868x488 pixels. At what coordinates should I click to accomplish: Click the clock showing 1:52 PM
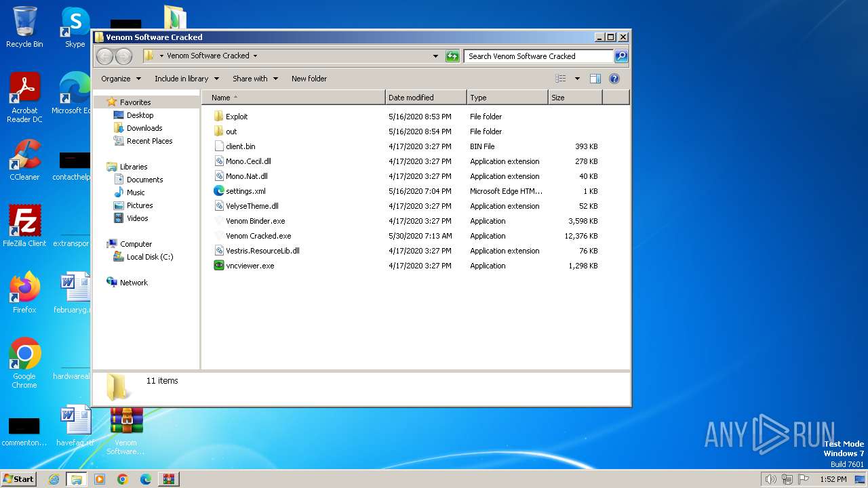coord(833,479)
